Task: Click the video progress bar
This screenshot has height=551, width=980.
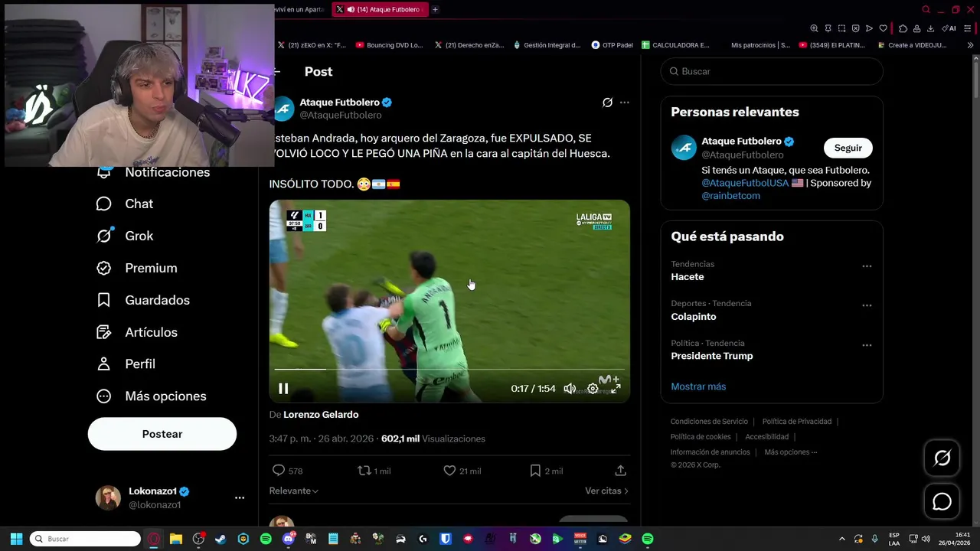Action: [449, 369]
